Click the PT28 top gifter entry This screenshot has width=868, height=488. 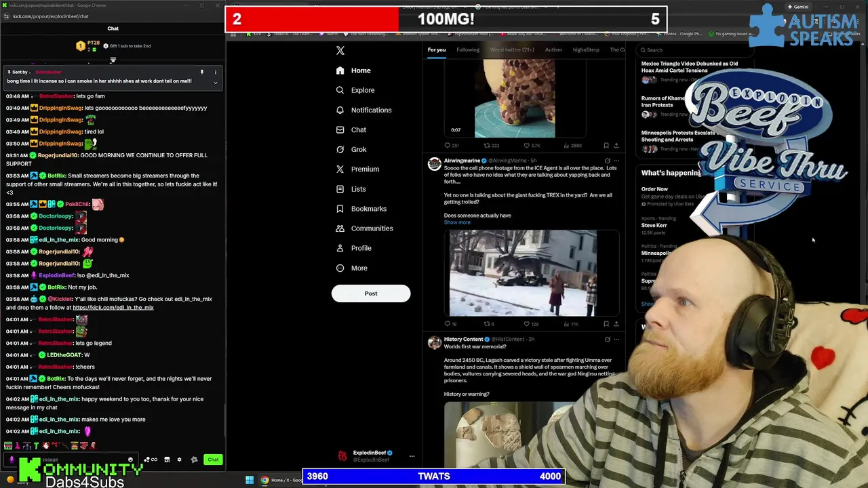point(88,46)
